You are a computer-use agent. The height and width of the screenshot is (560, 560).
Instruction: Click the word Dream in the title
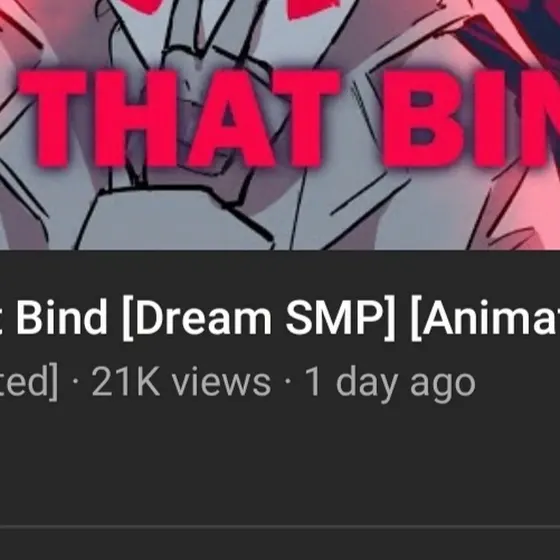(203, 317)
